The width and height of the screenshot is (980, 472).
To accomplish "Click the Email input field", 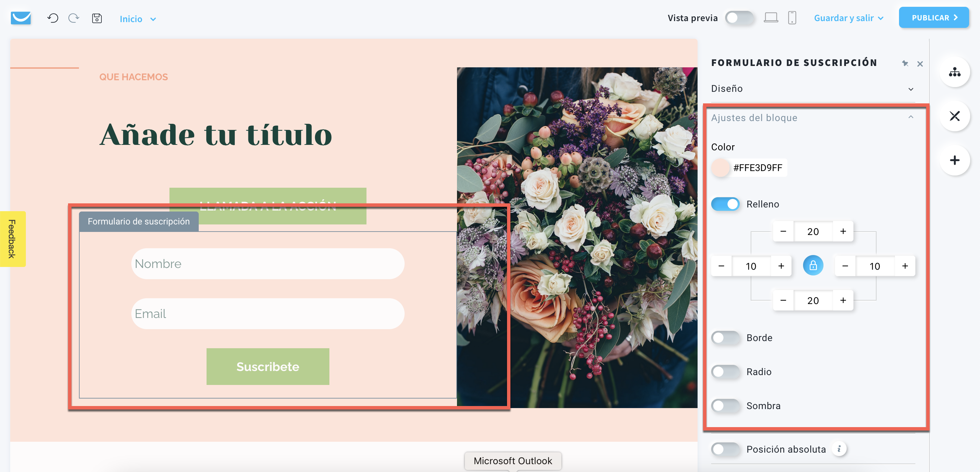I will (x=267, y=314).
